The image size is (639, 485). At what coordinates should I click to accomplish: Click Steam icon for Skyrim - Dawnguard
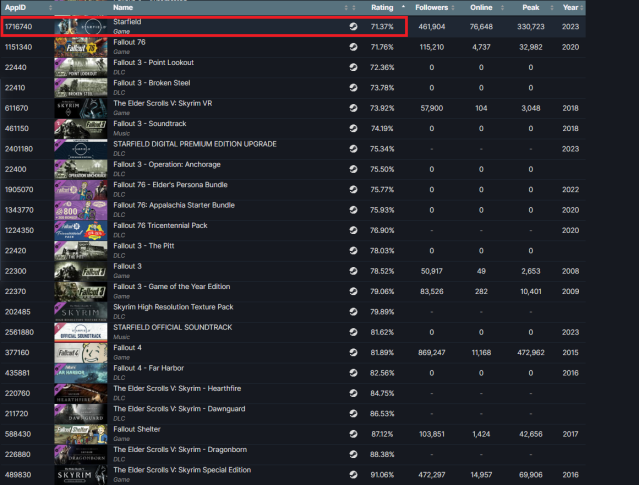pos(353,414)
